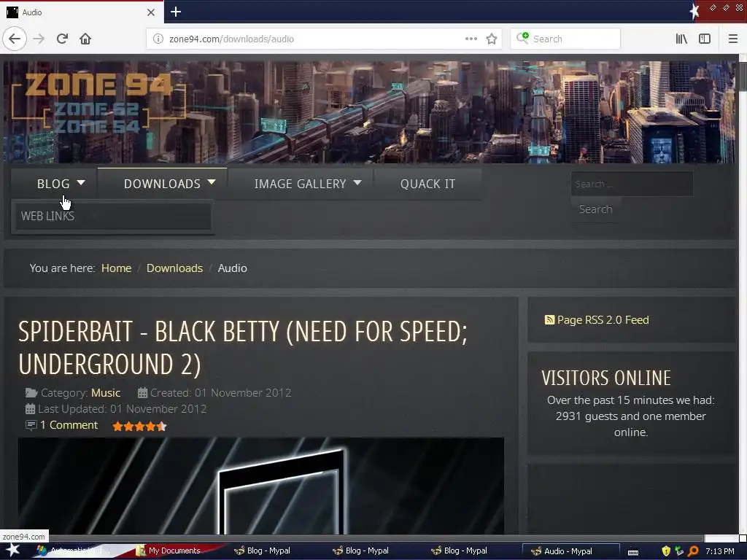This screenshot has width=747, height=560.
Task: Open the Page RSS 2.0 Feed link
Action: 603,319
